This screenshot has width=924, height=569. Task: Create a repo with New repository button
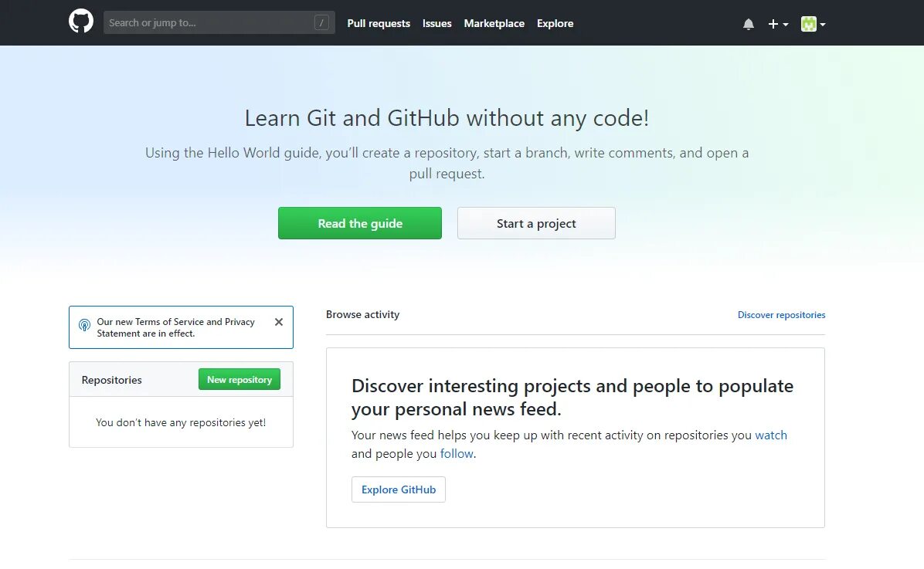tap(239, 379)
